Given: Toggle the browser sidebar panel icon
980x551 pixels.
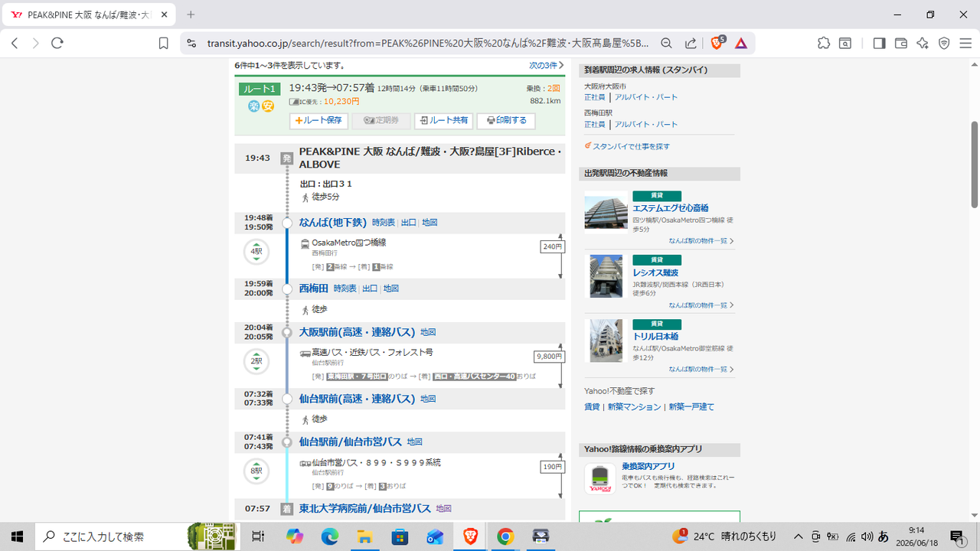Looking at the screenshot, I should [x=879, y=44].
